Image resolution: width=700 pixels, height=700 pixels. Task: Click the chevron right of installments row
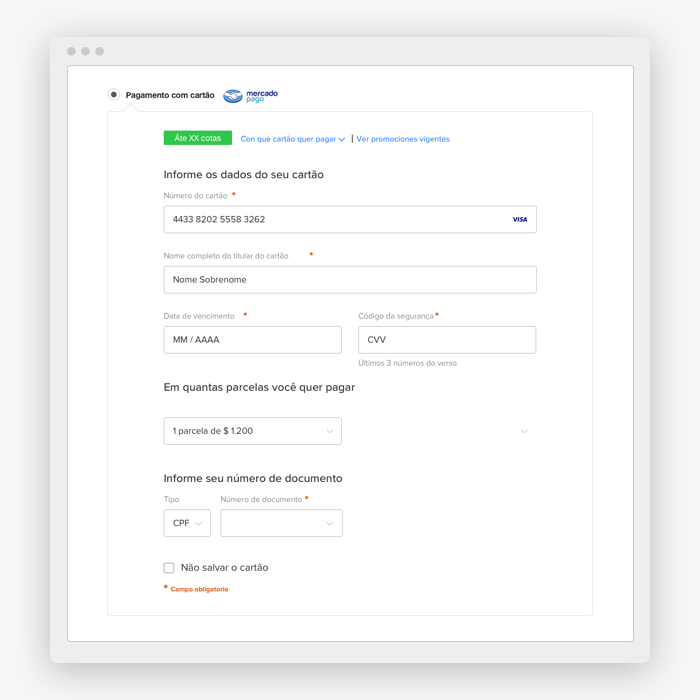click(x=524, y=431)
